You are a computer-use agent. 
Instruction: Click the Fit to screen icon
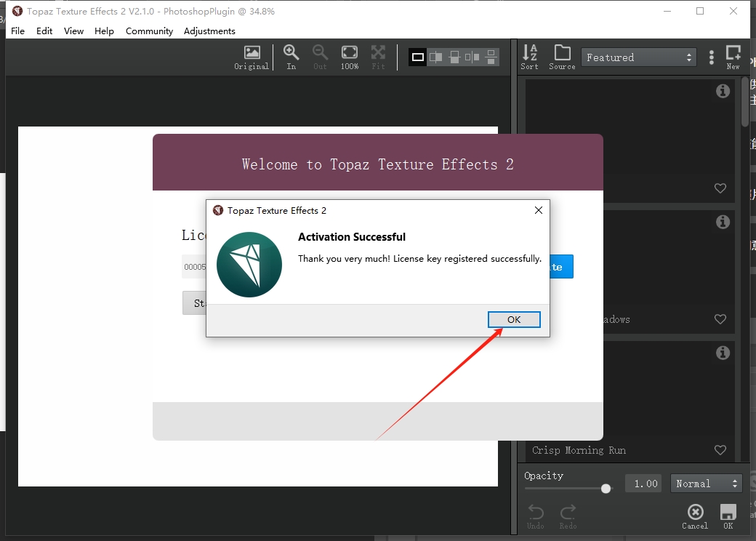379,57
